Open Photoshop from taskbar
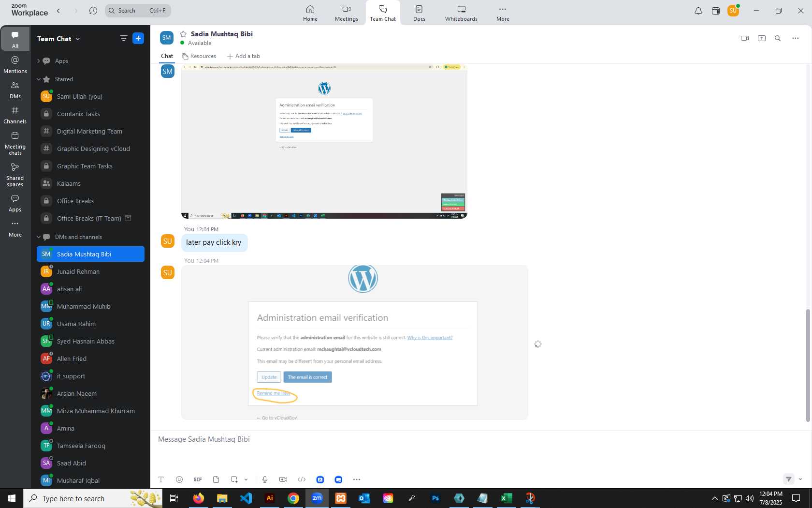The image size is (812, 508). tap(435, 498)
